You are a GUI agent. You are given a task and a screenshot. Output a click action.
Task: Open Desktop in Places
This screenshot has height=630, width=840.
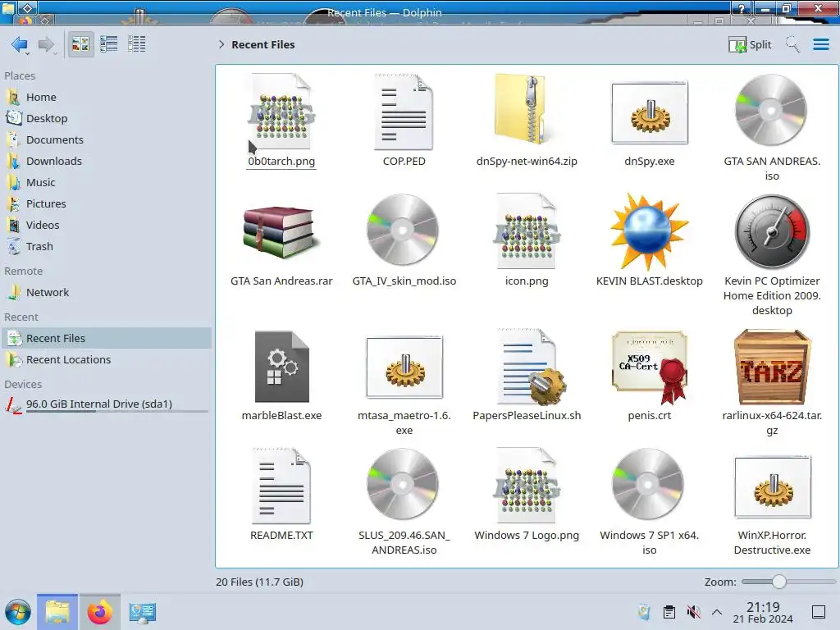(107, 118)
